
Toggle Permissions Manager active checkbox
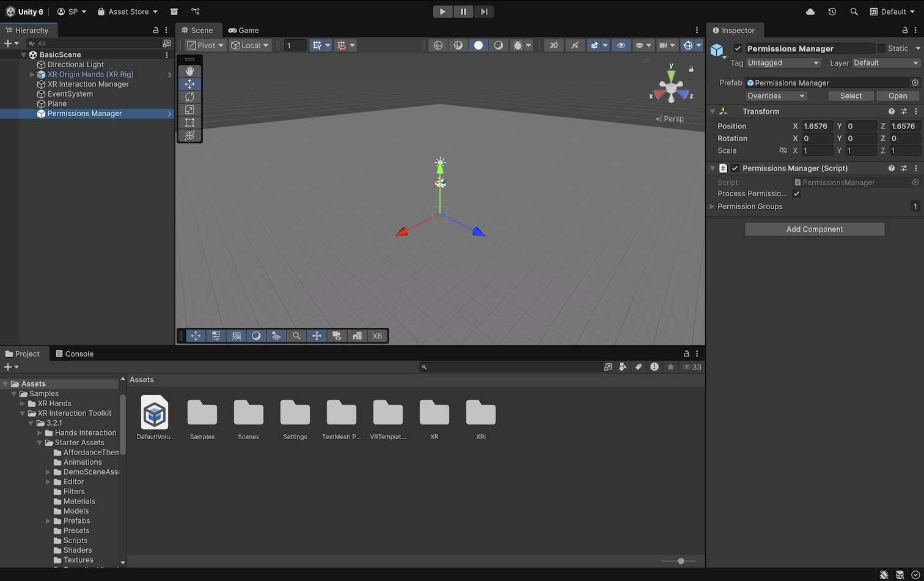click(738, 48)
